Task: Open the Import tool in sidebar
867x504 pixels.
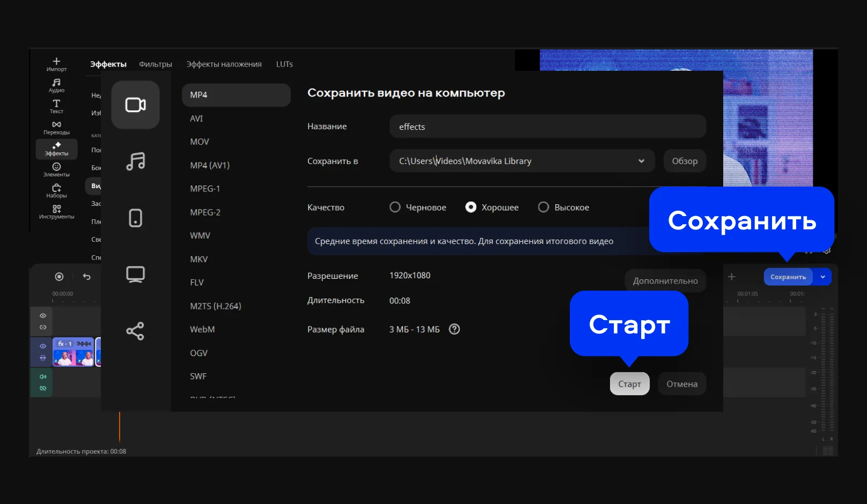Action: [x=56, y=64]
